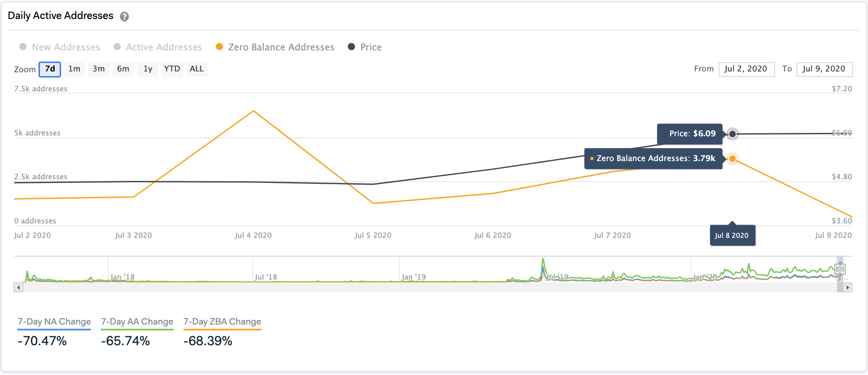The height and width of the screenshot is (375, 868).
Task: Show ALL time range
Action: pyautogui.click(x=196, y=69)
